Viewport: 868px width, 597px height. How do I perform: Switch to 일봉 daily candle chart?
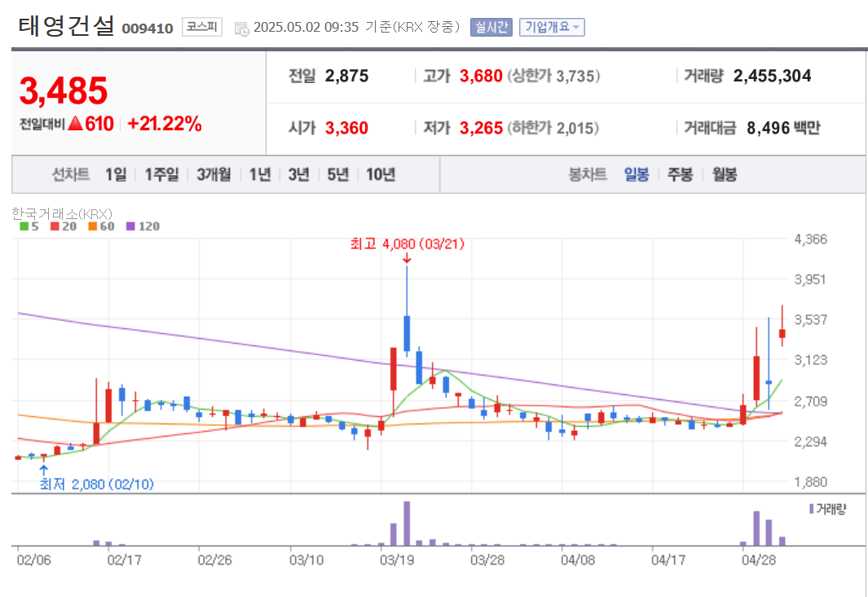coord(636,175)
